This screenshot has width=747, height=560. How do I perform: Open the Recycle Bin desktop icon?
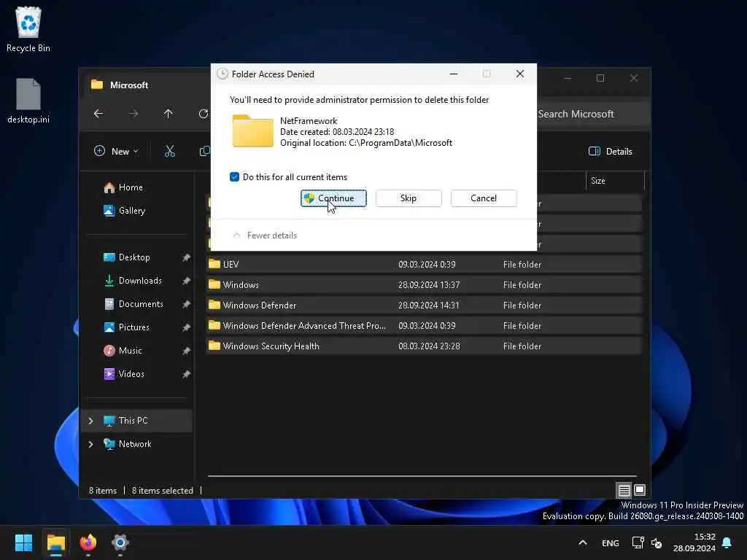(x=28, y=29)
